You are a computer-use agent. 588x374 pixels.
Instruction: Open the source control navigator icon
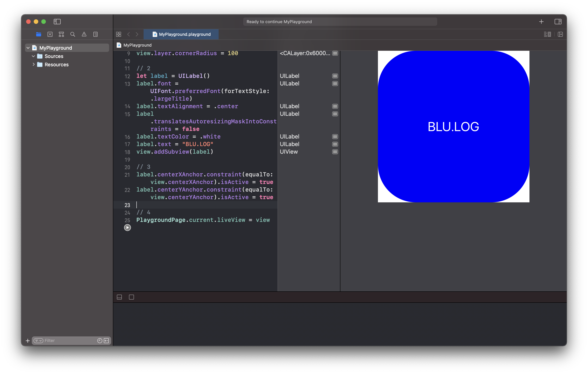(x=50, y=34)
